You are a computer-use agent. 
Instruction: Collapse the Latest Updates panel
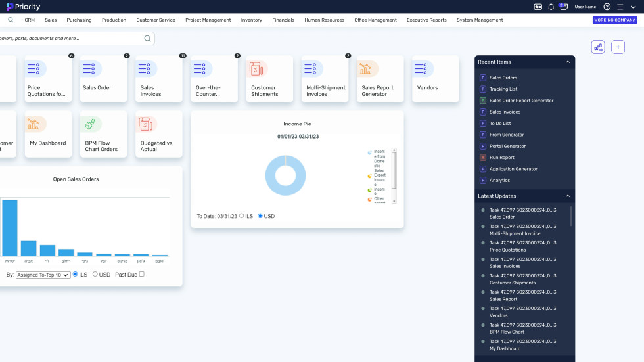tap(568, 196)
